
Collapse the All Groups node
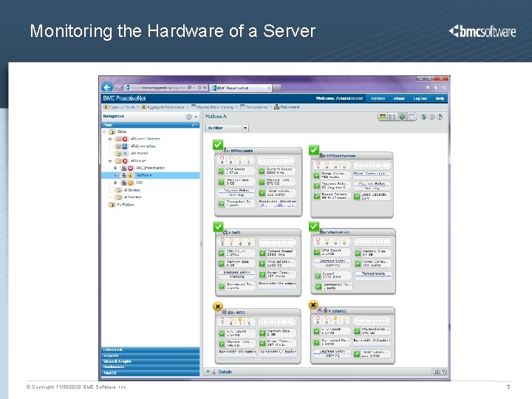point(109,161)
